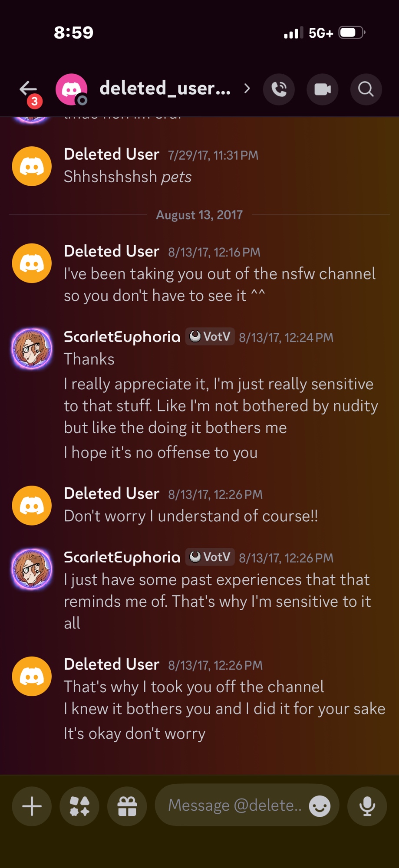Tap Deleted User name at 12:16 PM
399x868 pixels.
pos(112,251)
